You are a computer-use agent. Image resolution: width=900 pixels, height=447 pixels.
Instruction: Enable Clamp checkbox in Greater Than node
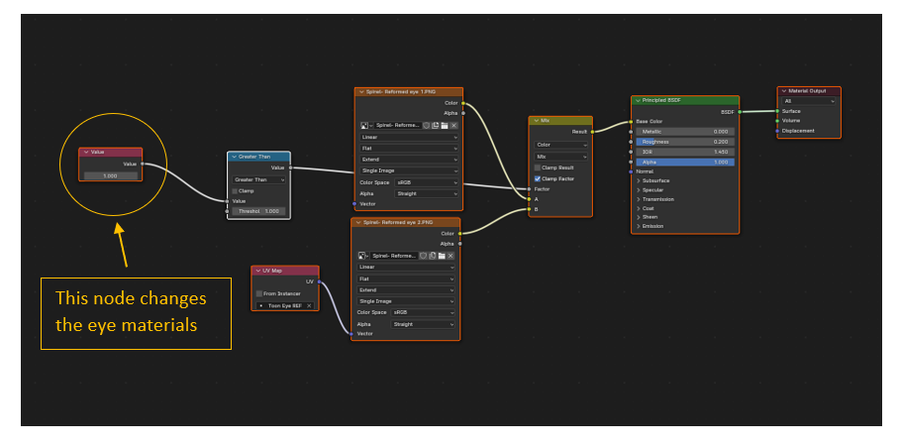(236, 190)
